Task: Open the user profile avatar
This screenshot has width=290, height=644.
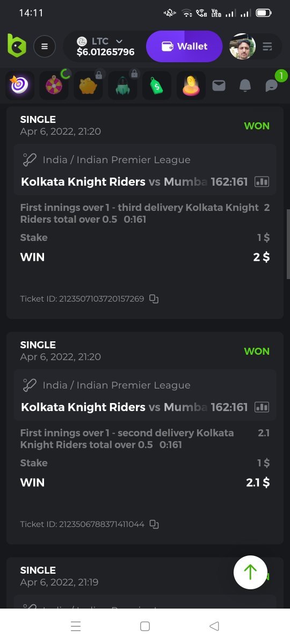Action: point(242,47)
